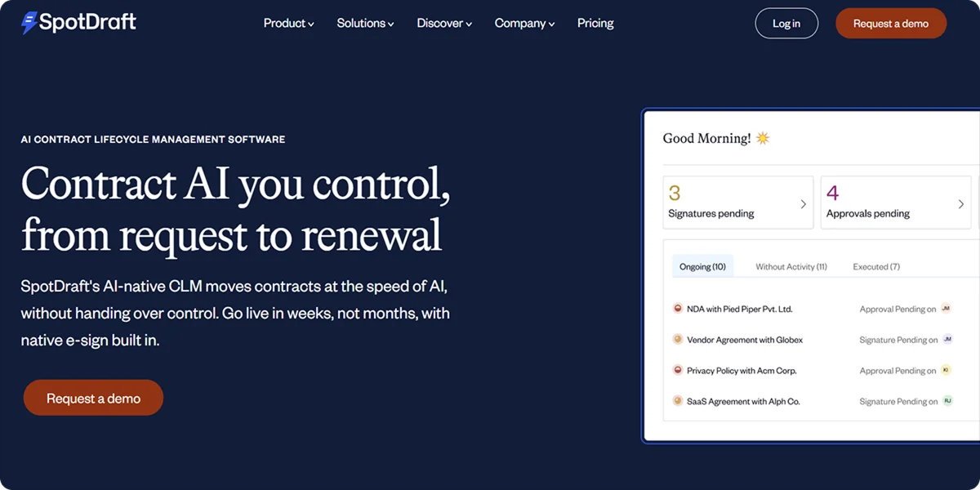Switch to the Executed (7) tab

[x=876, y=266]
